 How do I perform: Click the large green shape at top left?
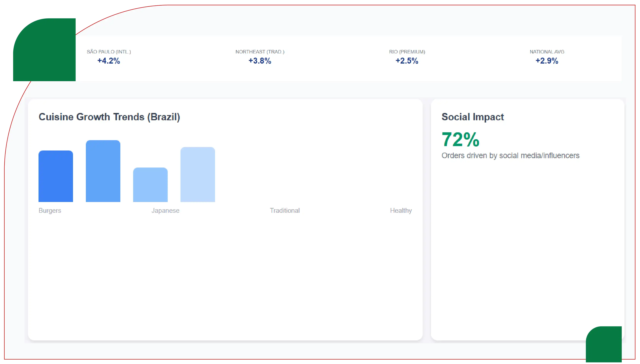(x=44, y=50)
